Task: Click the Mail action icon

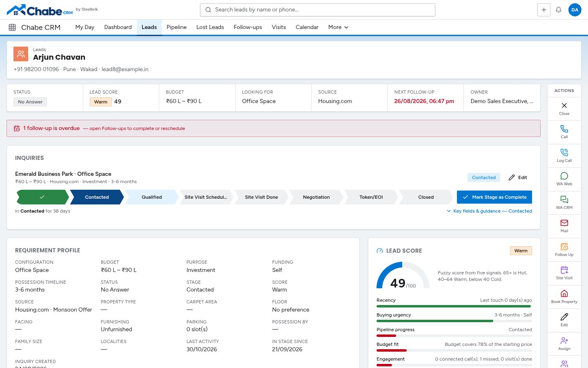Action: coord(564,226)
